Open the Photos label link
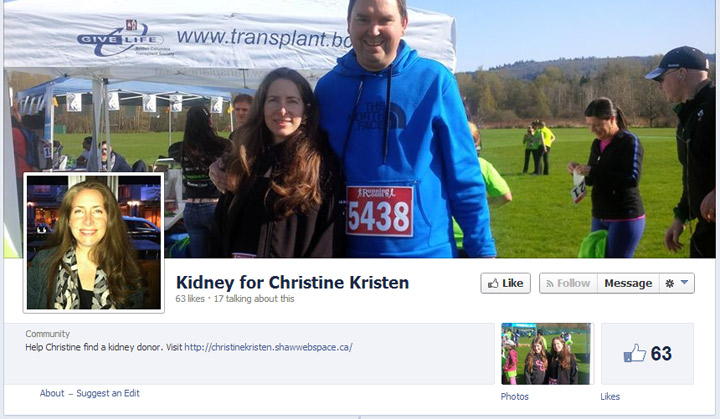 point(514,396)
